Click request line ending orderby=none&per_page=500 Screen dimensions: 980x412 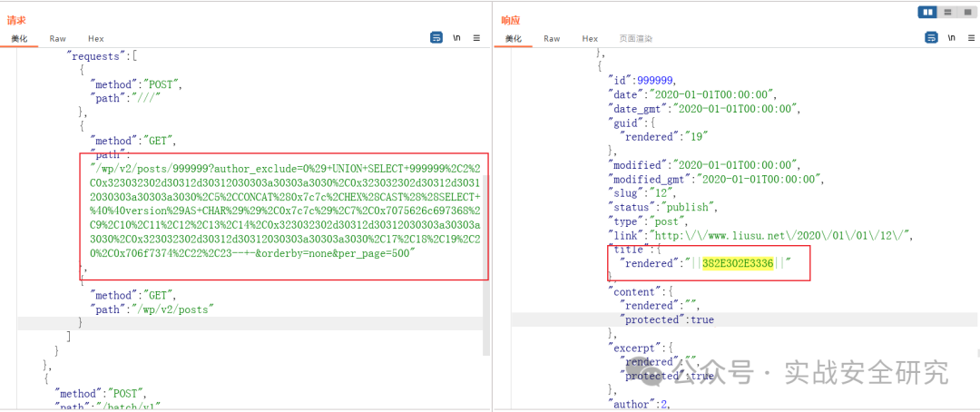(x=254, y=253)
